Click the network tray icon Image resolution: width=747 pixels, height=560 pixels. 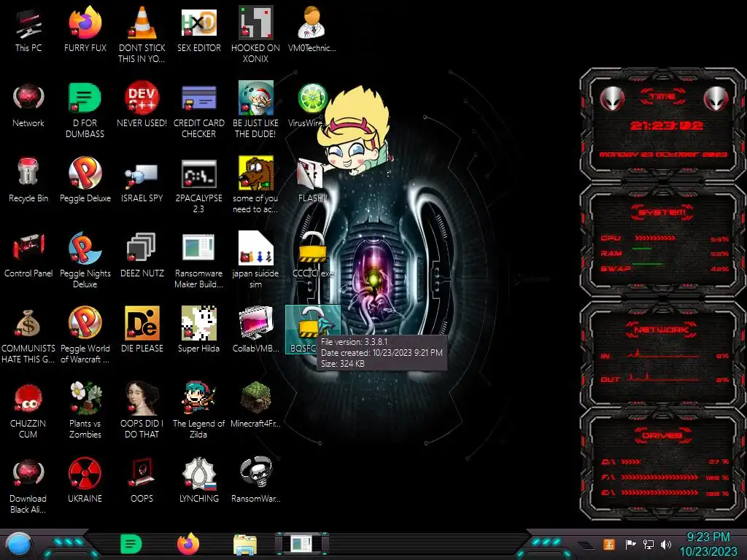tap(649, 544)
